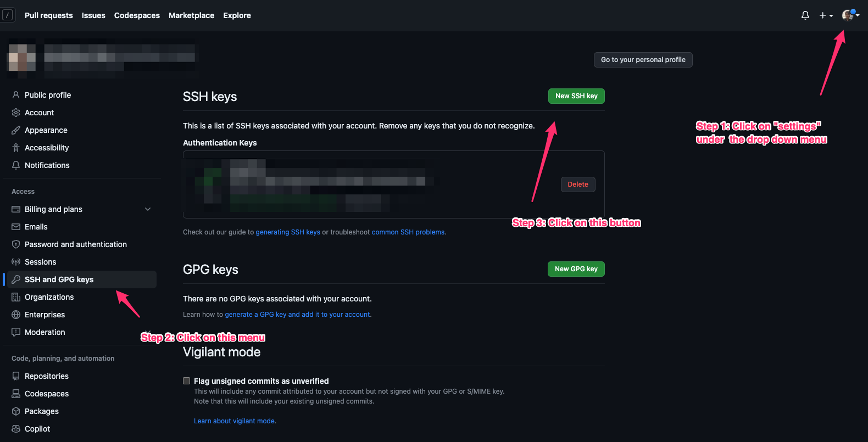Click the Accessibility icon in sidebar
The height and width of the screenshot is (442, 868).
[16, 148]
